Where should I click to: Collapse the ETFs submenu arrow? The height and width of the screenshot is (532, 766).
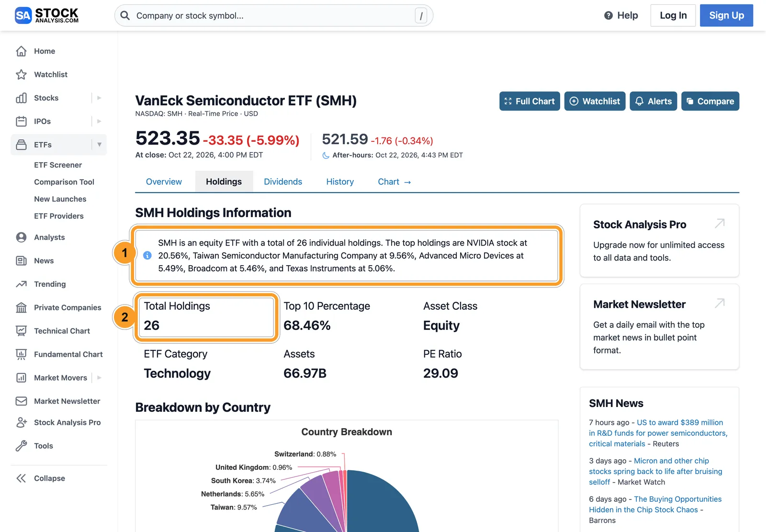pos(99,145)
